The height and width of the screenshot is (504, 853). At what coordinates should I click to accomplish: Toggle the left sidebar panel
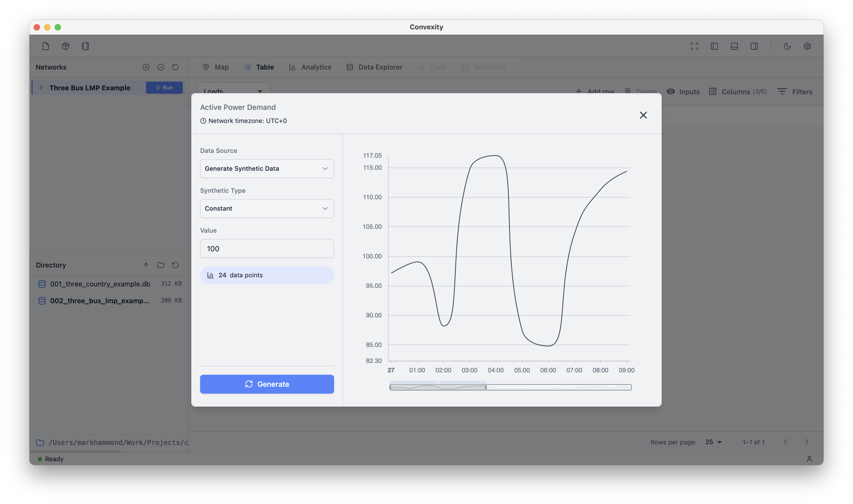pos(714,46)
